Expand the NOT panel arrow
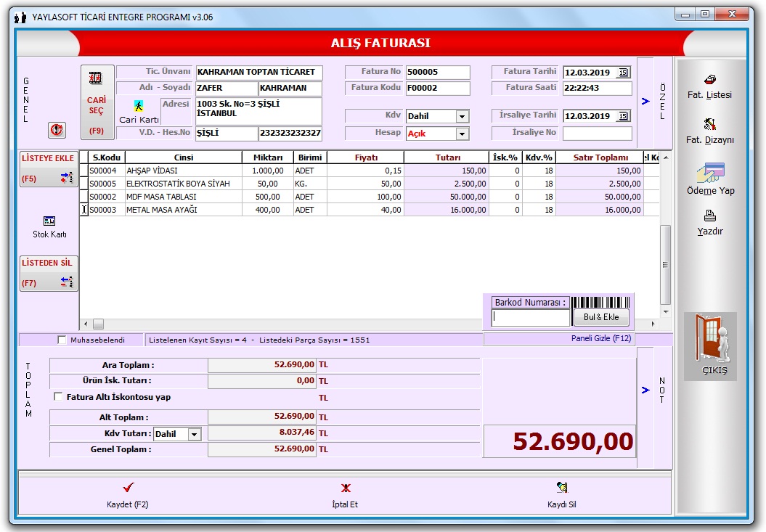The width and height of the screenshot is (766, 532). [645, 390]
